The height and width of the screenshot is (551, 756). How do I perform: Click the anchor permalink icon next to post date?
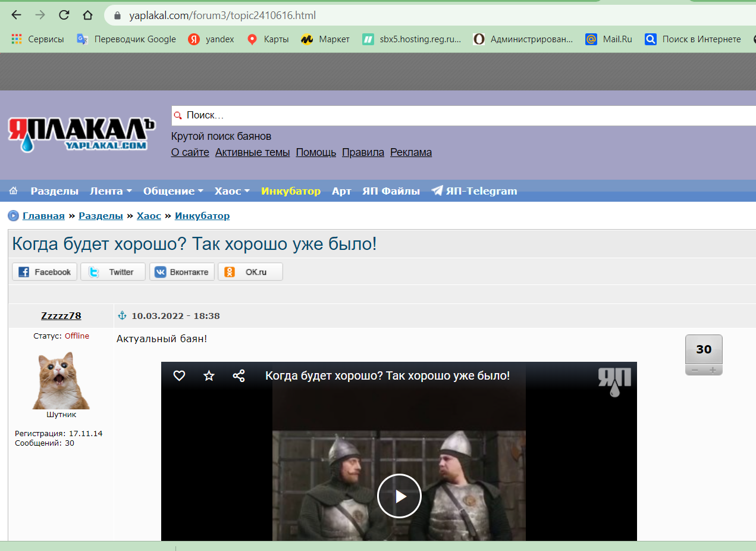[x=123, y=316]
